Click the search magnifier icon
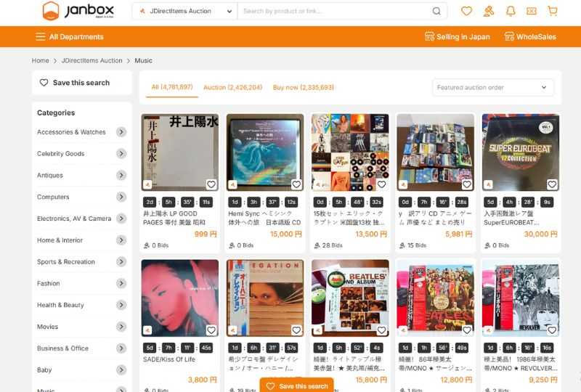Image resolution: width=581 pixels, height=392 pixels. click(436, 11)
